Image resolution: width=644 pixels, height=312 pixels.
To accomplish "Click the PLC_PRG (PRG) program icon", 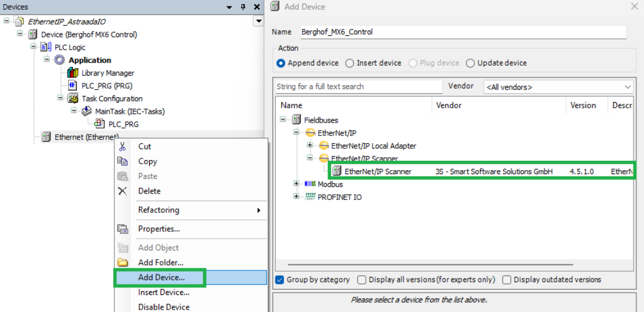I will [x=73, y=86].
